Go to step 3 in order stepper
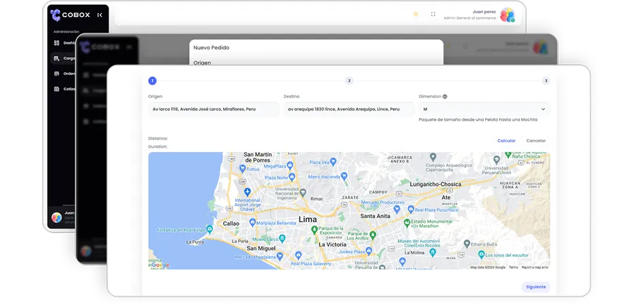644x308 pixels. pyautogui.click(x=546, y=81)
